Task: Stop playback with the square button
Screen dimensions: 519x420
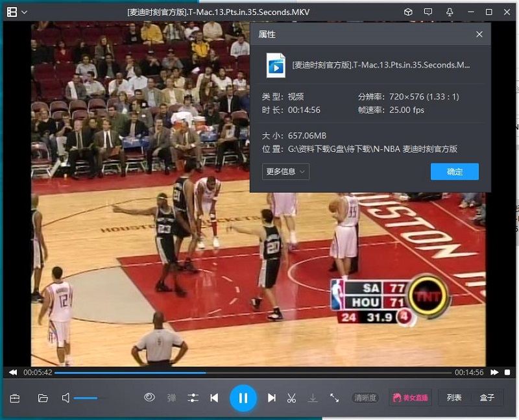Action: 507,373
